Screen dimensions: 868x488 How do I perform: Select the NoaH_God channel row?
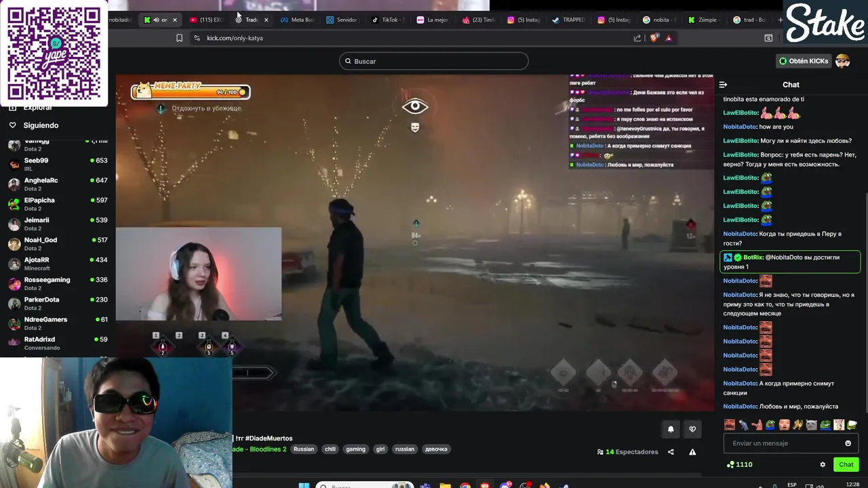[58, 243]
